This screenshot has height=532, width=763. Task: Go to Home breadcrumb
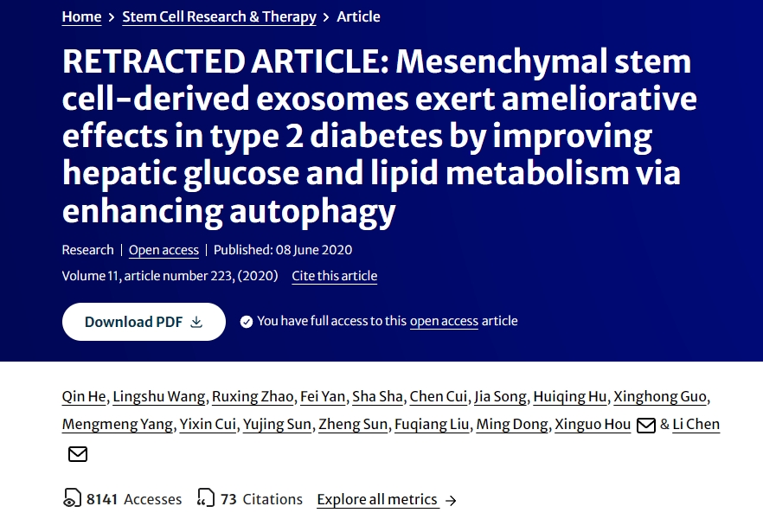81,16
